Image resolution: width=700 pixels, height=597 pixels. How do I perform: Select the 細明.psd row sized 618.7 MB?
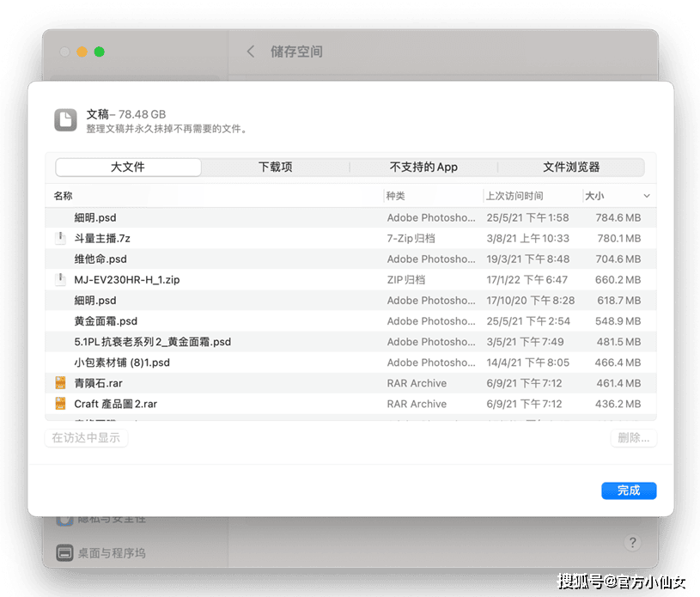(350, 301)
